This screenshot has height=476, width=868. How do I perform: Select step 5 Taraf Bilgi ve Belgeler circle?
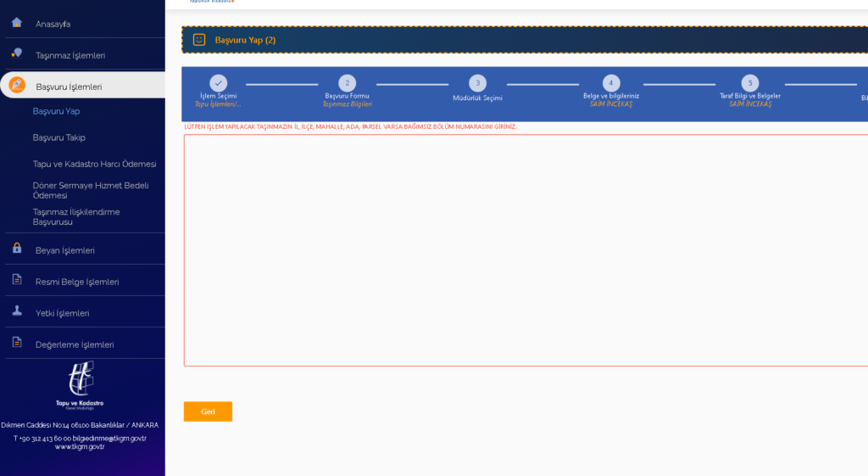tap(750, 83)
